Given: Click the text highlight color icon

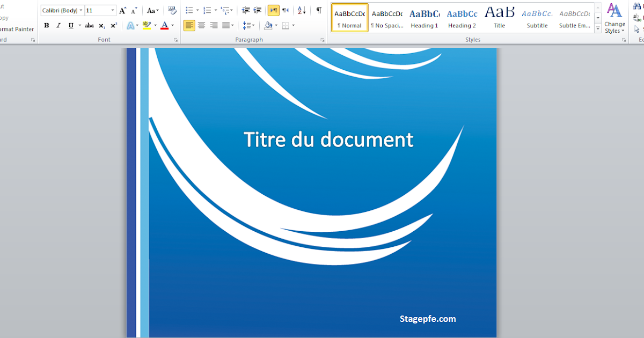Looking at the screenshot, I should tap(147, 25).
